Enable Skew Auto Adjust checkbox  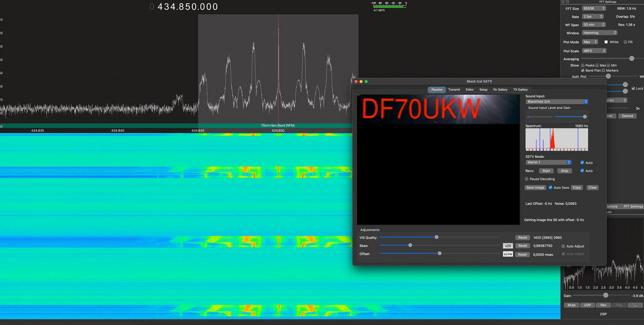(563, 246)
